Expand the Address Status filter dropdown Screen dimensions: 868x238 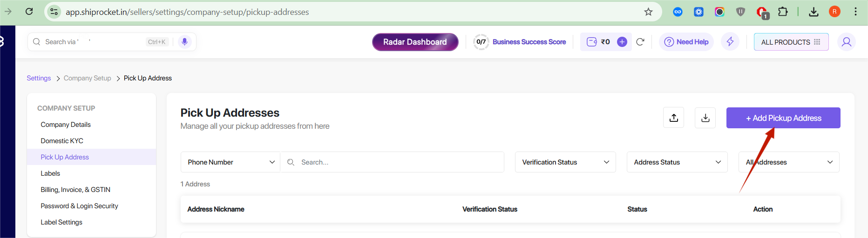(x=677, y=162)
